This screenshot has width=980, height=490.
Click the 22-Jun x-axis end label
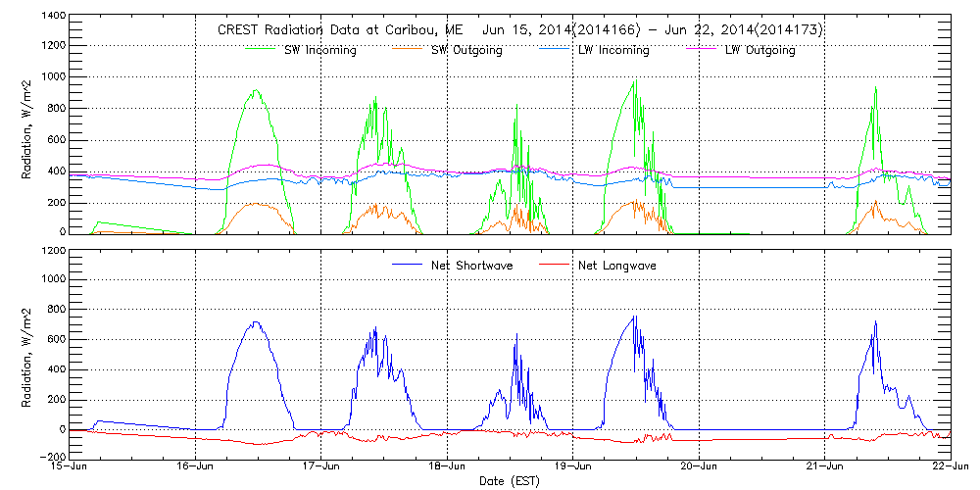[x=951, y=466]
